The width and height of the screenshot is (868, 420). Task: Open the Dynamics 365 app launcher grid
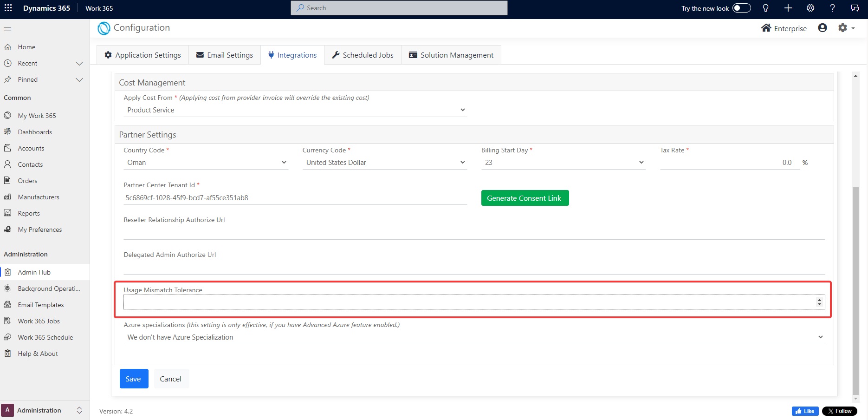point(8,8)
